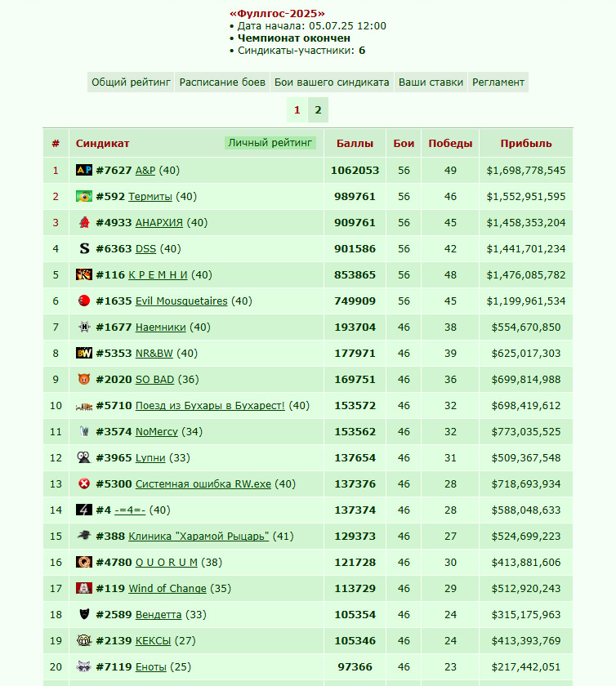Open the Вендетта syndicate link
The height and width of the screenshot is (686, 616).
point(158,615)
